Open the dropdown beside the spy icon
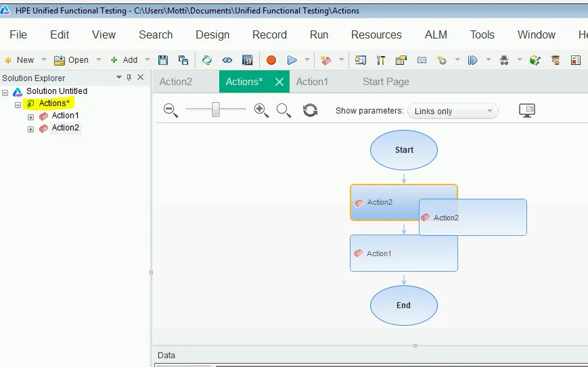Image resolution: width=588 pixels, height=367 pixels. (x=520, y=59)
